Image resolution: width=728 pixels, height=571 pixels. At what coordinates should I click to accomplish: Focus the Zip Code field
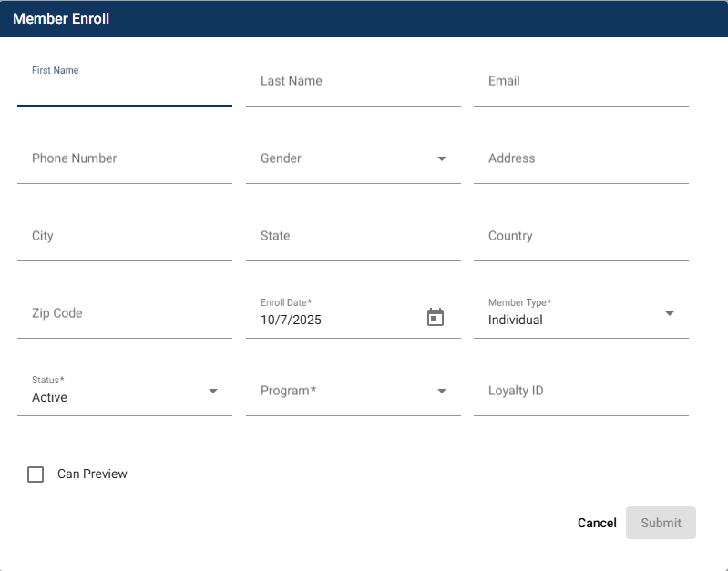click(124, 314)
